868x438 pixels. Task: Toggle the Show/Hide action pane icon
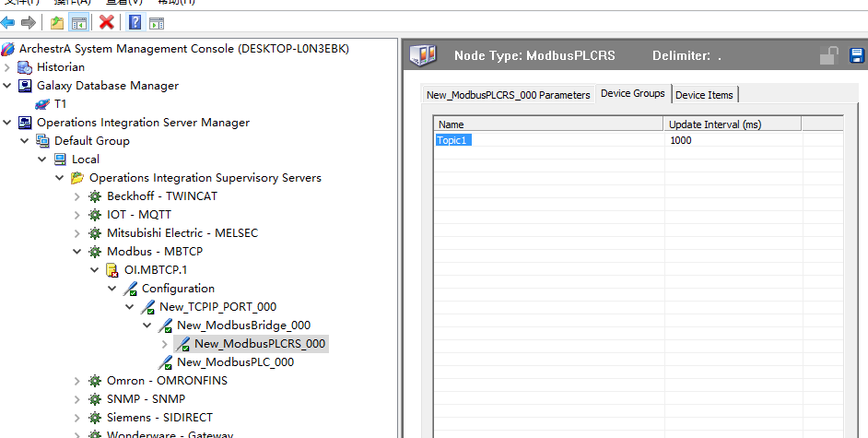(x=157, y=22)
